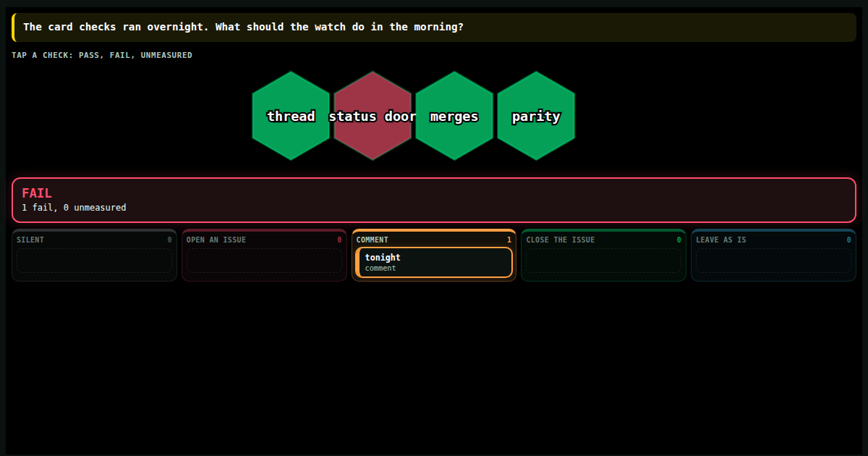The image size is (868, 456).
Task: Toggle the parity check hexagon
Action: coord(536,116)
